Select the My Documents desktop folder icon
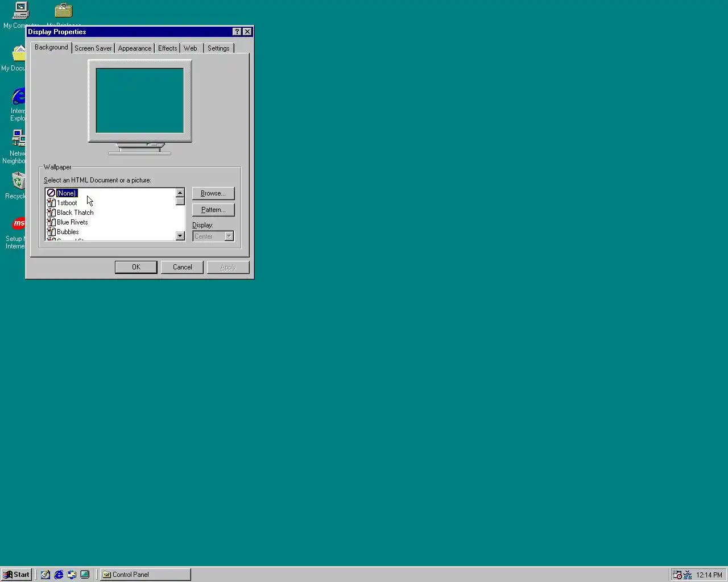The width and height of the screenshot is (728, 582). click(19, 53)
